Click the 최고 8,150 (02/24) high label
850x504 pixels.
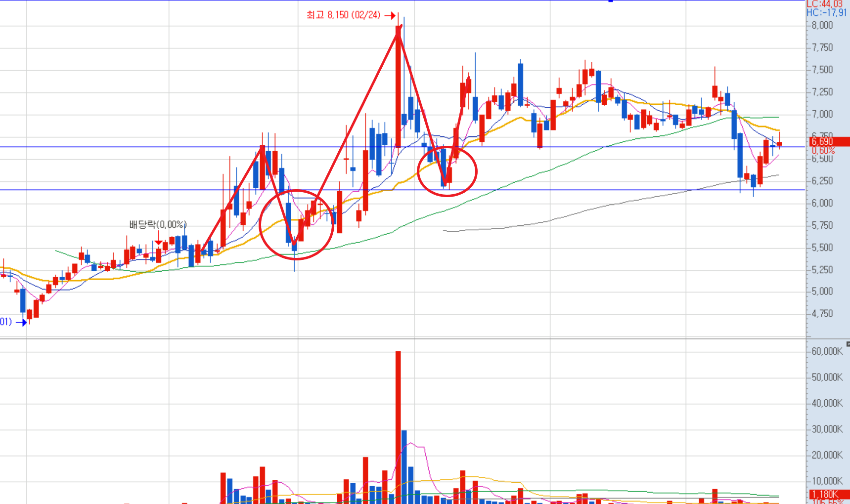[343, 15]
